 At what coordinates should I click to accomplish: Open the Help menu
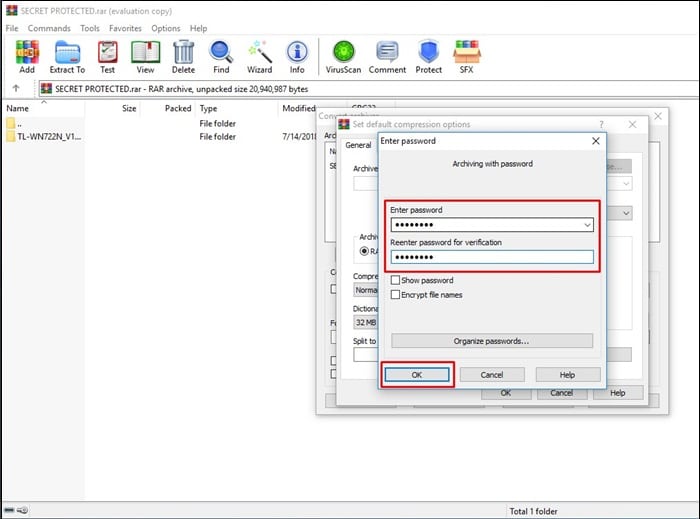tap(198, 28)
